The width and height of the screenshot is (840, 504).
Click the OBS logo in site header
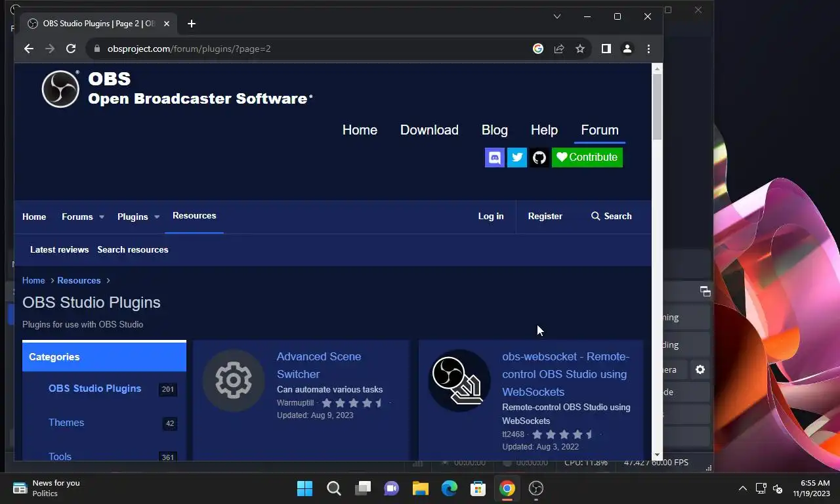60,89
